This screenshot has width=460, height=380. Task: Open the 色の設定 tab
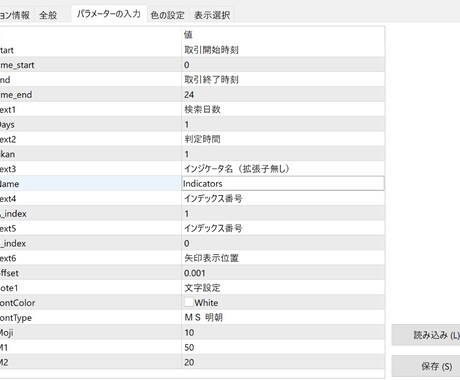[167, 15]
